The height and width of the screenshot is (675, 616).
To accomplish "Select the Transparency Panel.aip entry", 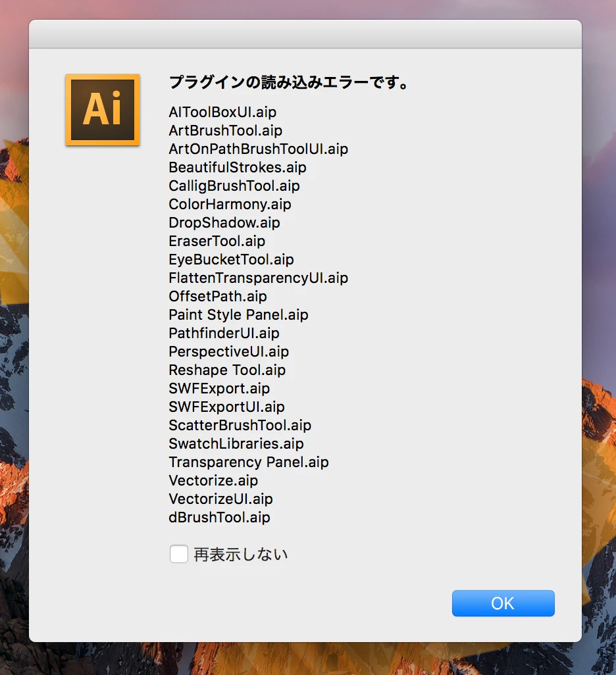I will (x=249, y=463).
